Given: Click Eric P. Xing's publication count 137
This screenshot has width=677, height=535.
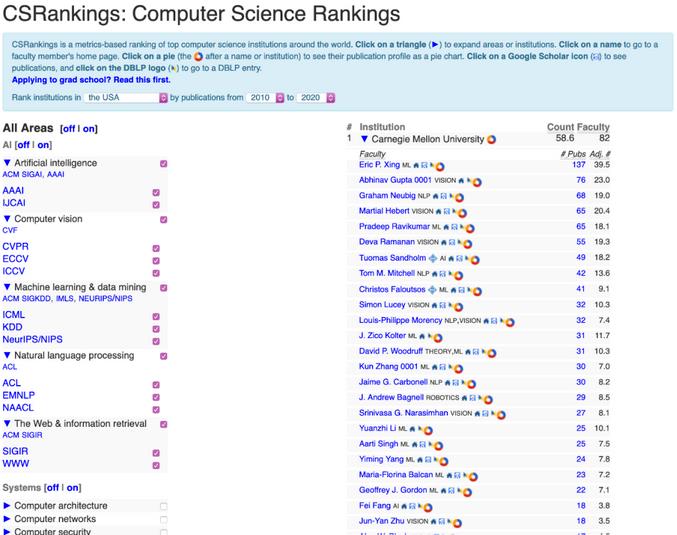Looking at the screenshot, I should [579, 165].
